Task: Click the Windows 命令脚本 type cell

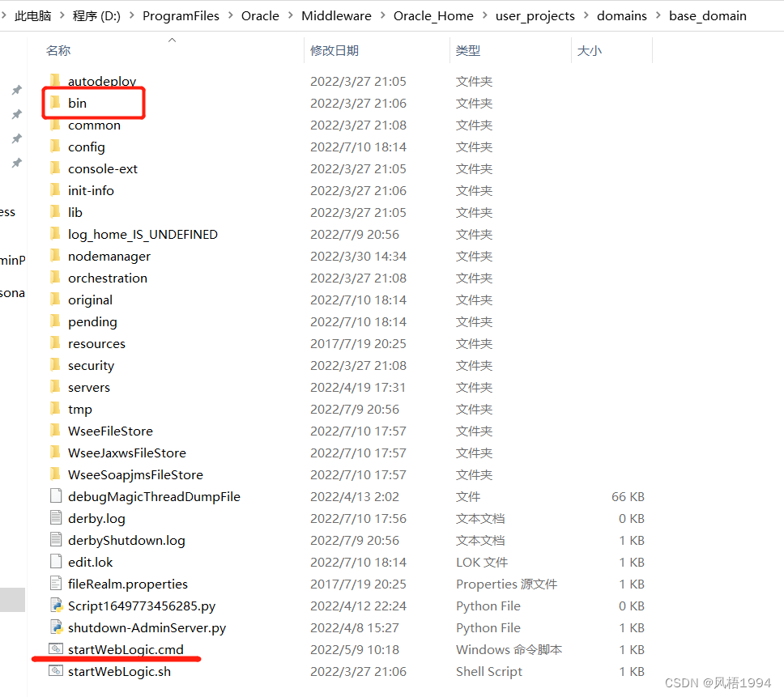Action: point(509,649)
